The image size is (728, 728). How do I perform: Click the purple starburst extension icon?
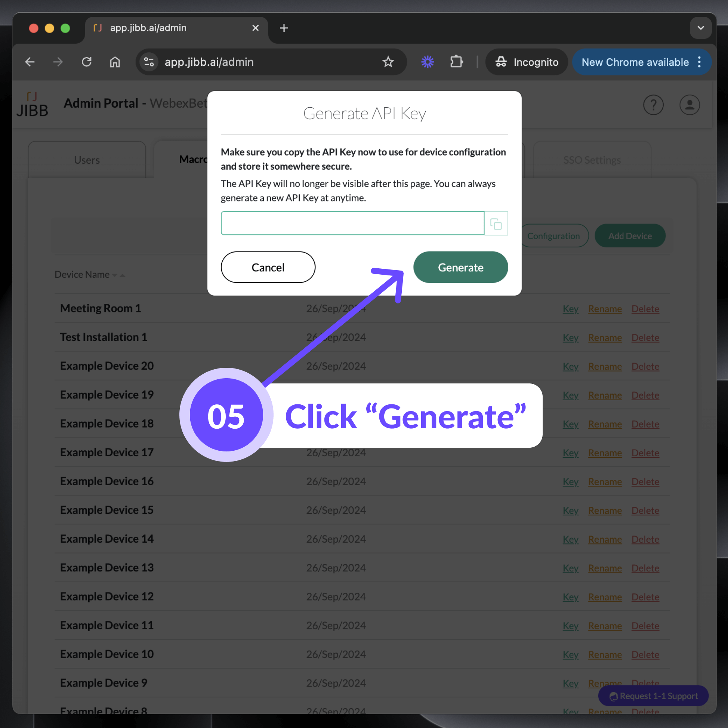(428, 62)
